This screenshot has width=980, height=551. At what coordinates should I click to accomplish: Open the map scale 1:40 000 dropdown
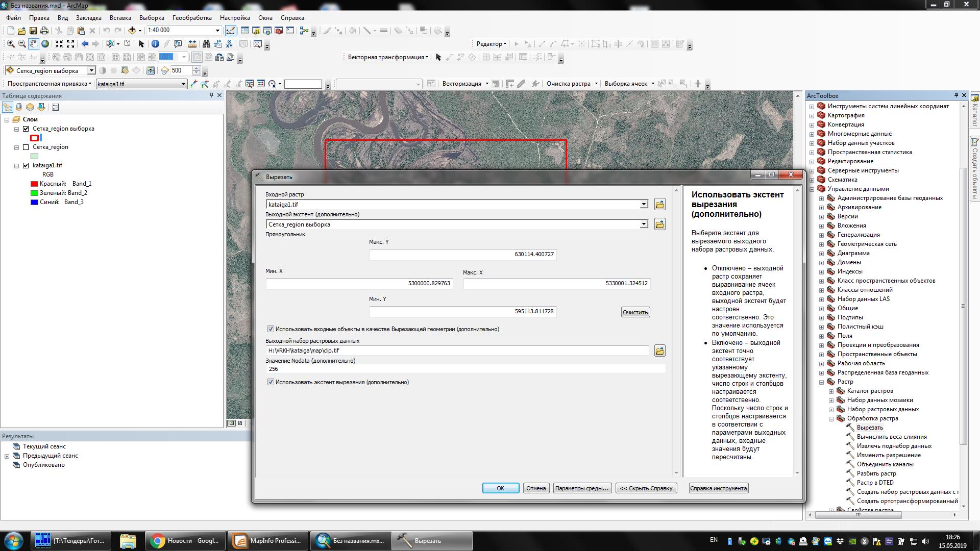(217, 31)
